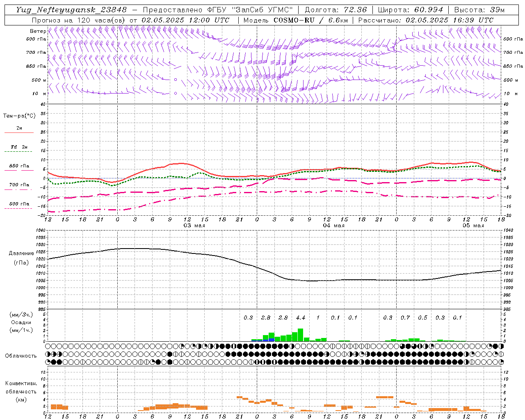Click the 05 мая date label
This screenshot has width=525, height=420.
point(473,226)
